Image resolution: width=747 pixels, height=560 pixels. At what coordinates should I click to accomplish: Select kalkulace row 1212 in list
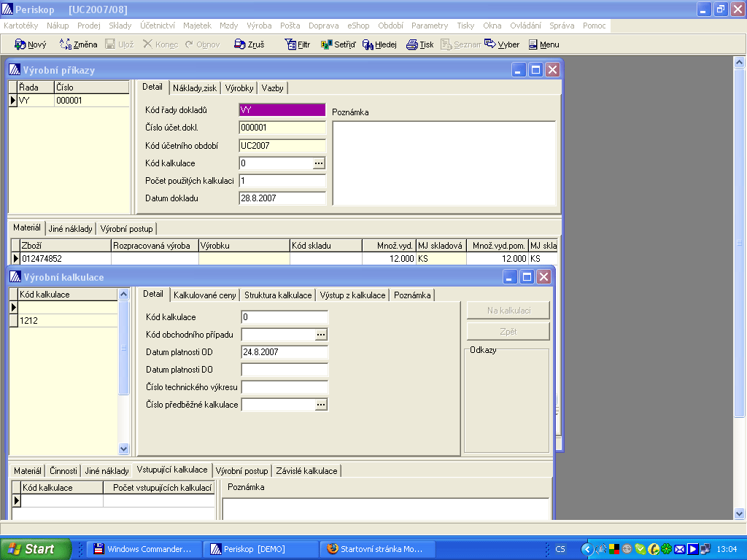[66, 321]
